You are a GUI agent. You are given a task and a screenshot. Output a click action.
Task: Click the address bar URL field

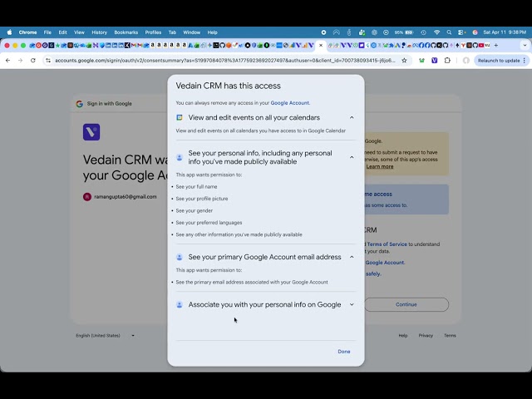225,61
